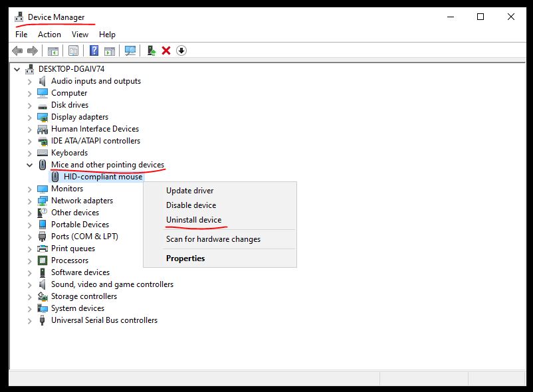Select the Storage controllers label
Viewport: 533px width, 392px height.
tap(84, 296)
